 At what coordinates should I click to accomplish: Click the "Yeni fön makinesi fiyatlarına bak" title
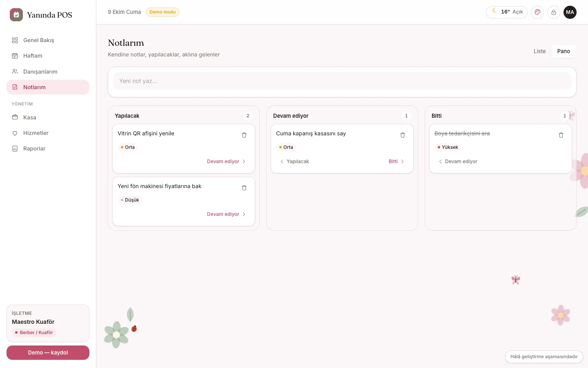[x=159, y=186]
